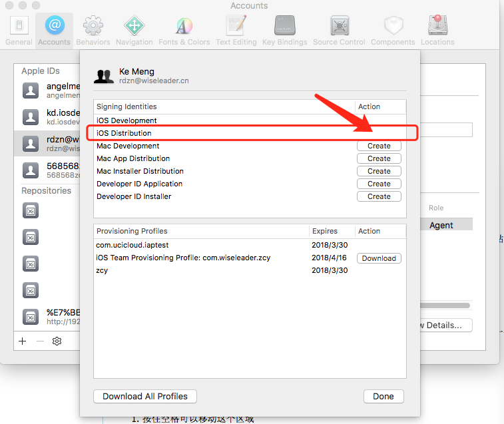504x424 pixels.
Task: Click the View Details button behind the sheet
Action: 446,325
